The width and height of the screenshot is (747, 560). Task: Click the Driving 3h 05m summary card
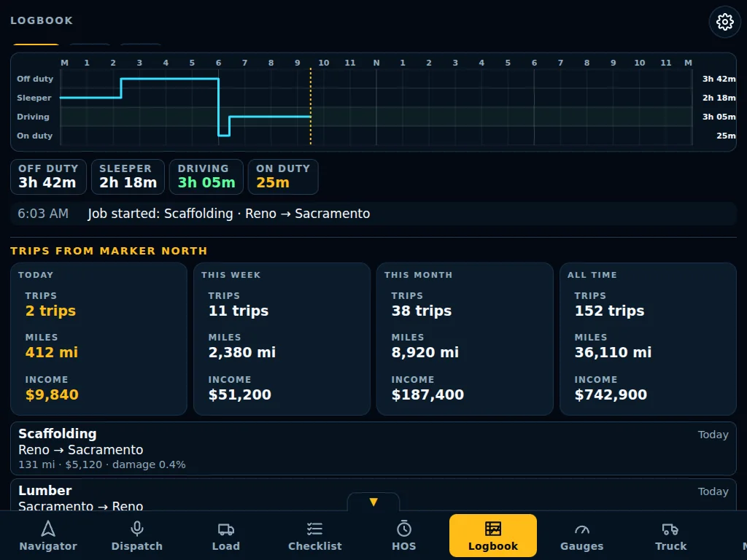pos(206,176)
